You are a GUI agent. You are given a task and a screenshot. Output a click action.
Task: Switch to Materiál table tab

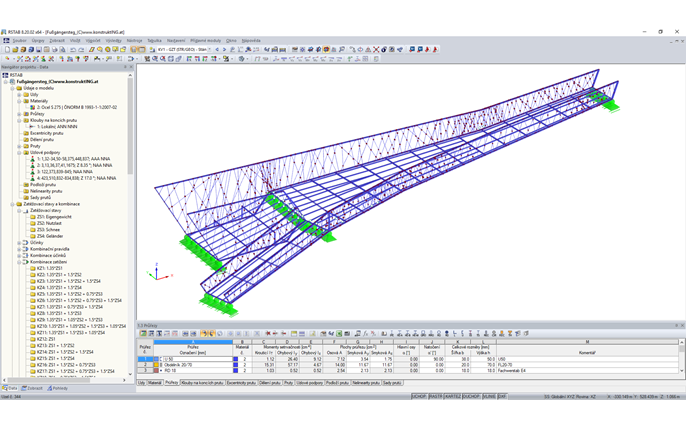(154, 383)
